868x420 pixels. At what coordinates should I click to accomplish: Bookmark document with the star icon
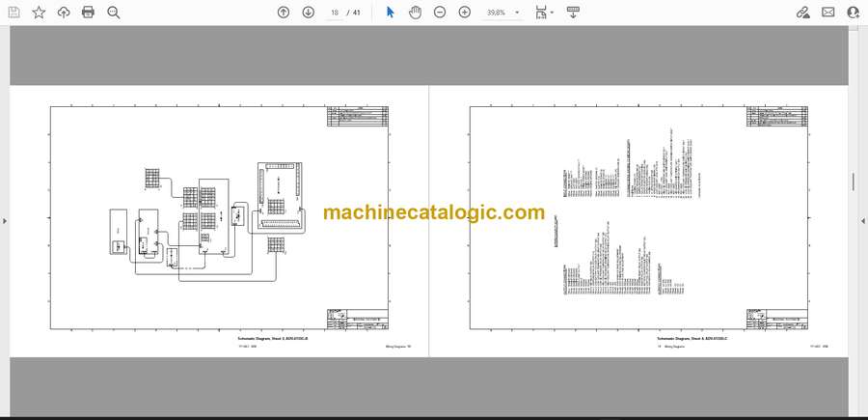(39, 13)
